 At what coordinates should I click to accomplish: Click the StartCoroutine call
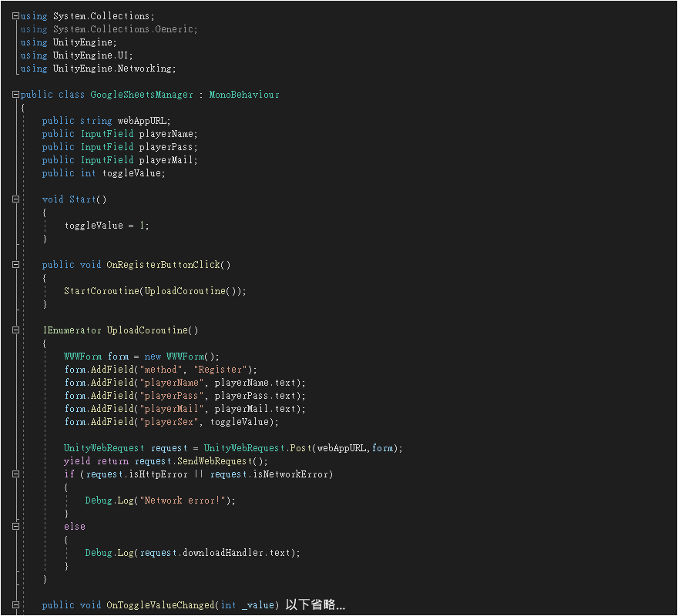pos(102,291)
